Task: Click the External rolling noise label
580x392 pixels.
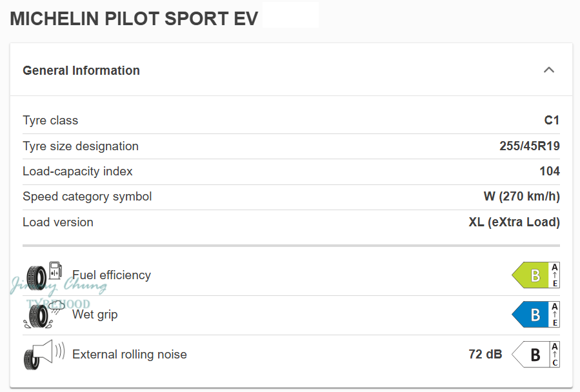Action: pyautogui.click(x=130, y=354)
